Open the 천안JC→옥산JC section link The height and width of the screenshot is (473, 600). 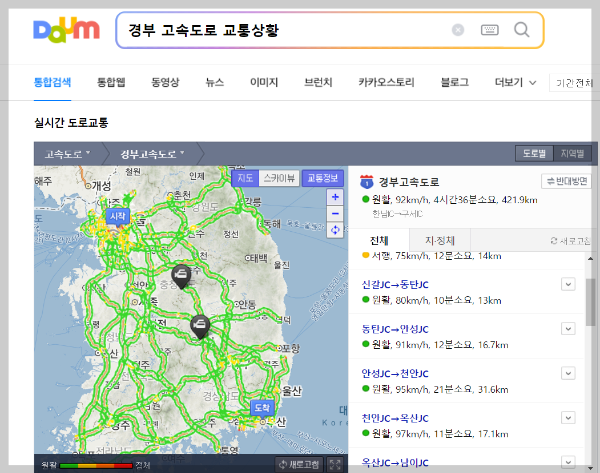395,418
